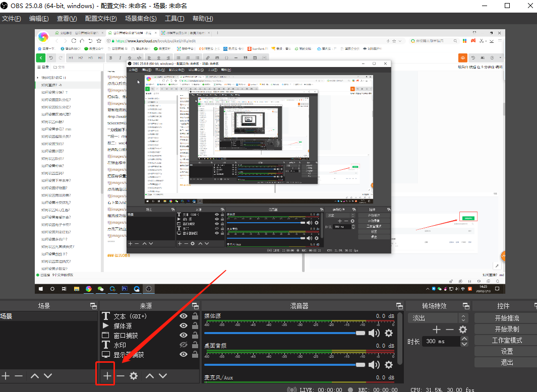Open 桌面音频 mixer settings gear
The width and height of the screenshot is (537, 392).
click(389, 365)
